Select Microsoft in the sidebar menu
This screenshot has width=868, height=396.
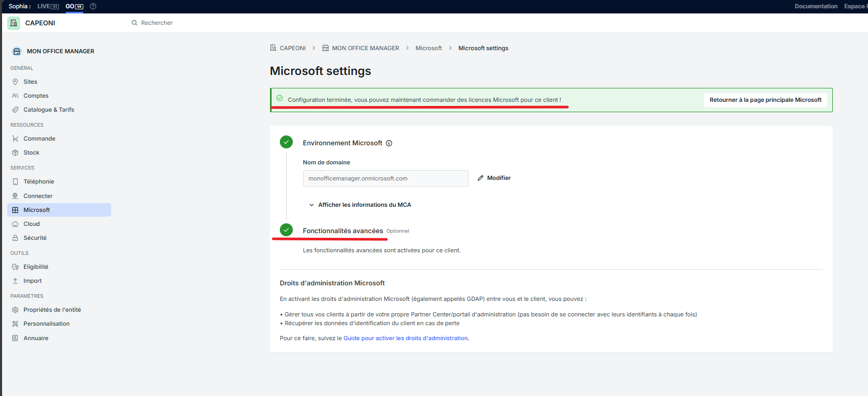coord(59,210)
